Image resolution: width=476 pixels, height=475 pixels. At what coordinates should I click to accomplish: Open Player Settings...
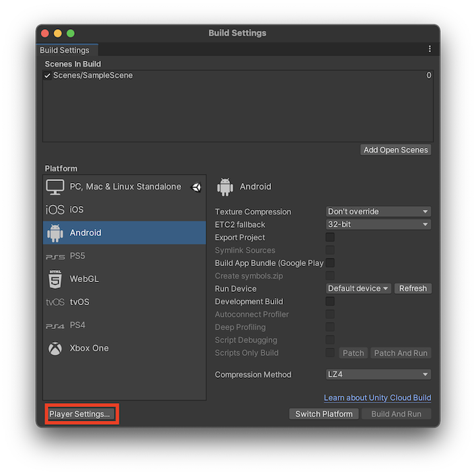click(x=80, y=414)
